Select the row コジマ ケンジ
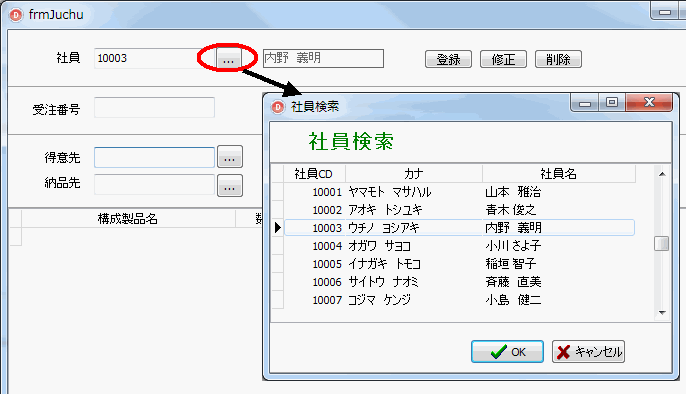Image resolution: width=687 pixels, height=395 pixels. point(459,300)
